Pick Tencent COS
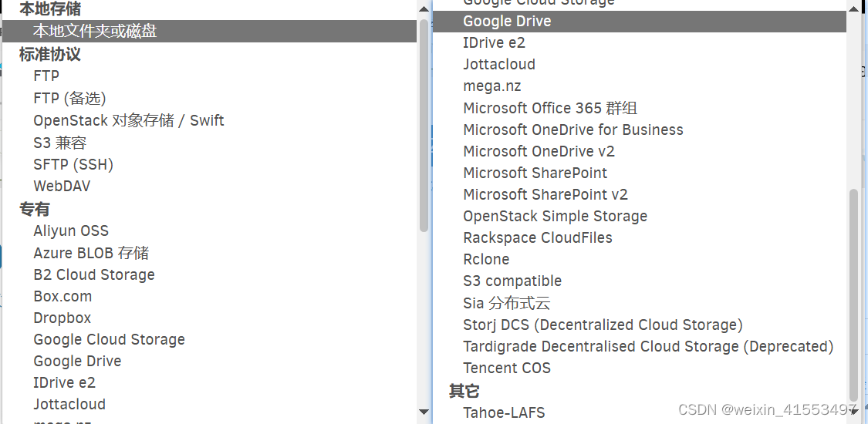868x424 pixels. [x=506, y=368]
